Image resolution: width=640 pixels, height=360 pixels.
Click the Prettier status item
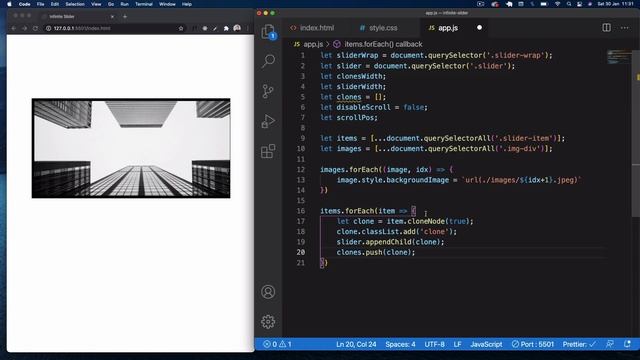pos(579,344)
